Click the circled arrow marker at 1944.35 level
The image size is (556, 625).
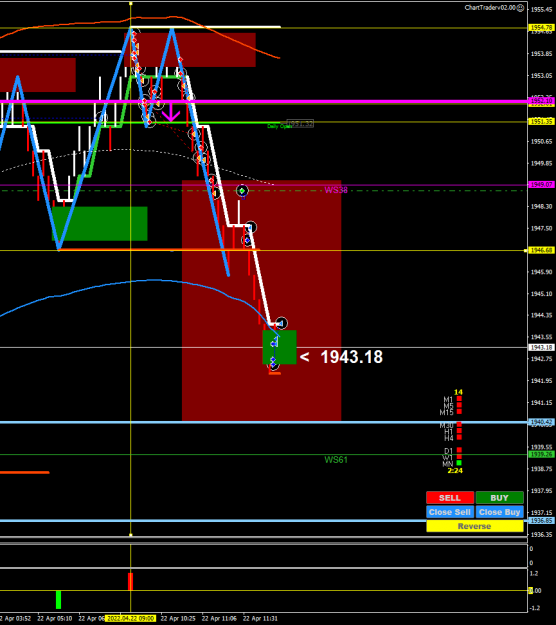281,323
